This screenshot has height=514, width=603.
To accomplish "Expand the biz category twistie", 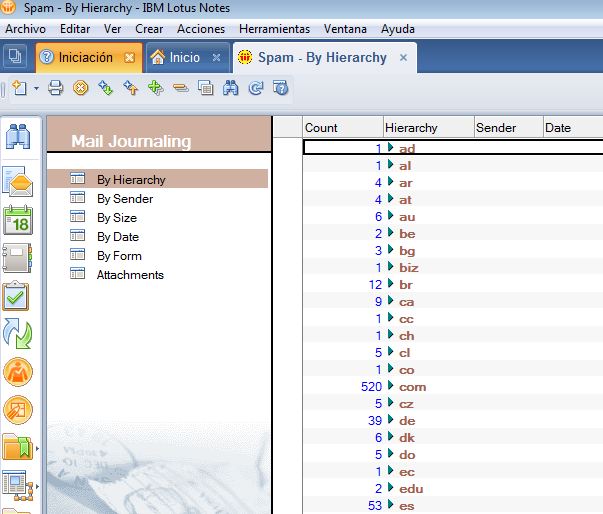I will click(x=391, y=266).
